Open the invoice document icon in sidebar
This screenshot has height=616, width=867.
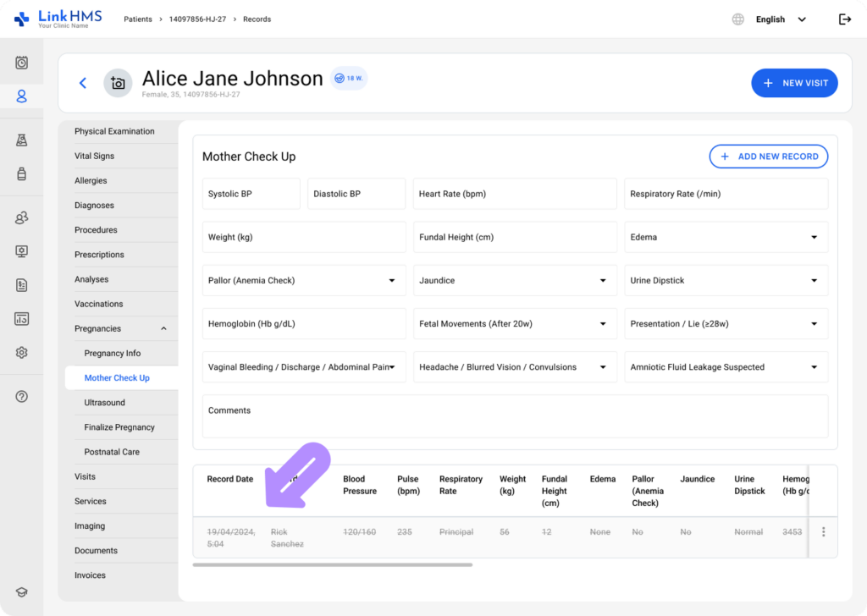pyautogui.click(x=21, y=285)
